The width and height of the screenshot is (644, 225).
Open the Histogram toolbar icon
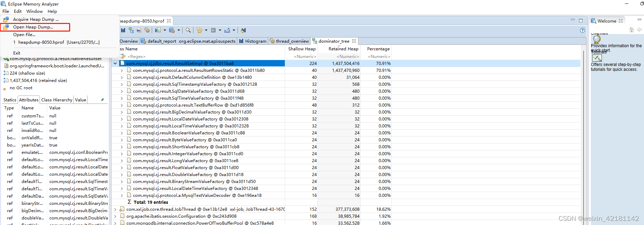tap(123, 30)
